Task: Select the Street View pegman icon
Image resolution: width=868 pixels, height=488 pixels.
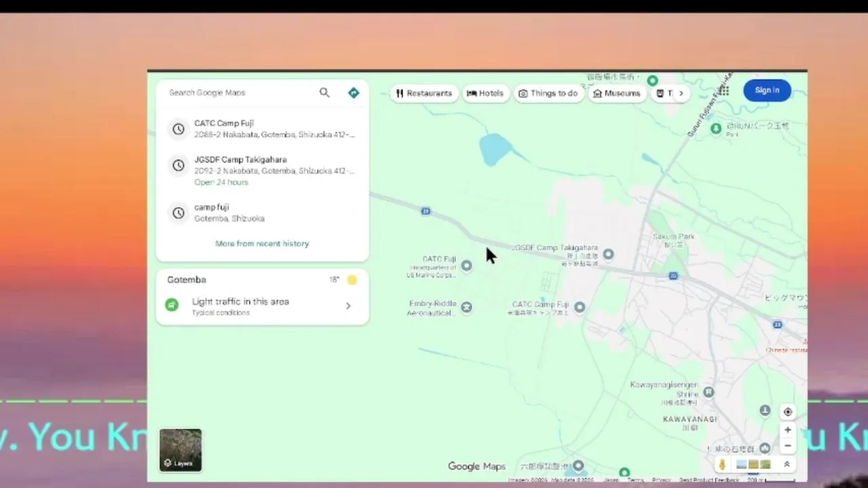Action: coord(722,464)
